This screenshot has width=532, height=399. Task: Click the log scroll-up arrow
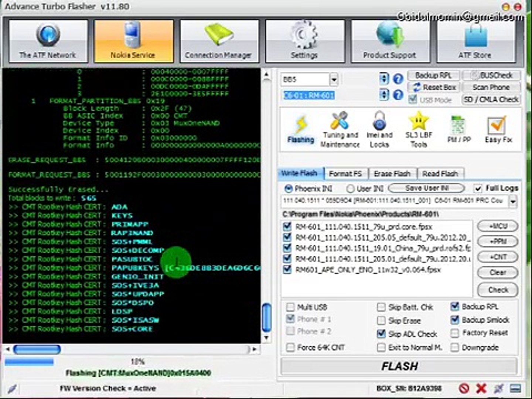(x=266, y=75)
